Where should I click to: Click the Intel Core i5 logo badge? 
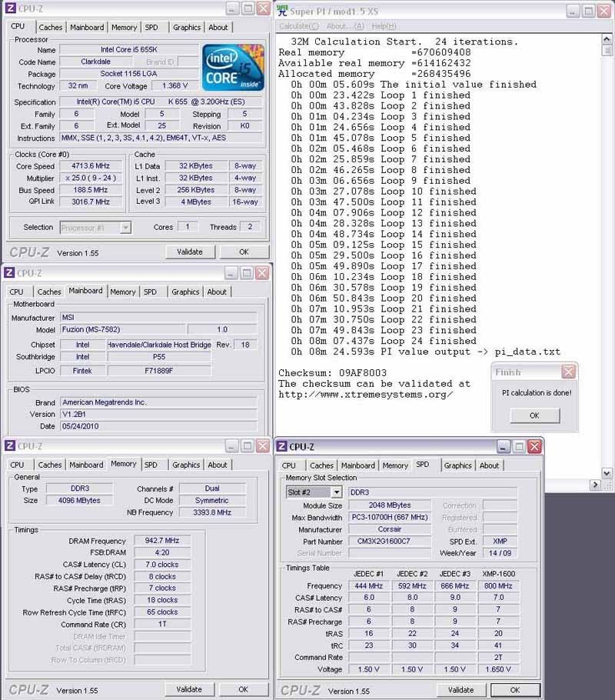(x=234, y=68)
